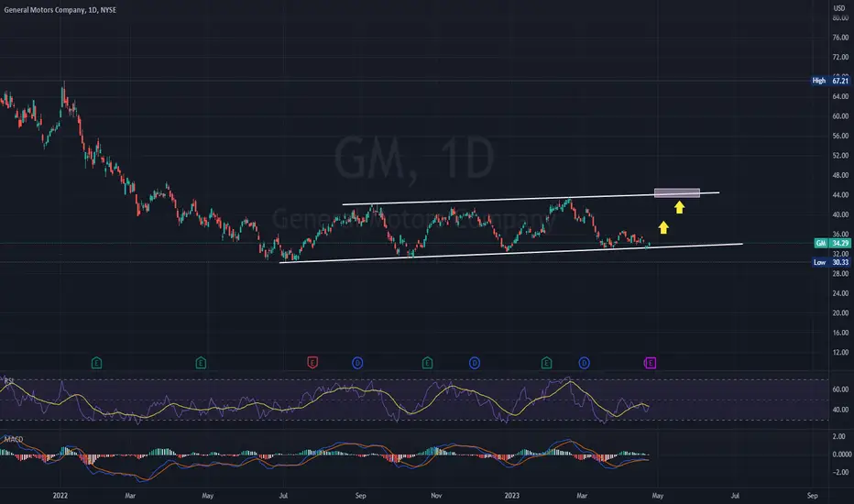Click the 76.00 price axis label
The image size is (854, 504).
coord(840,38)
